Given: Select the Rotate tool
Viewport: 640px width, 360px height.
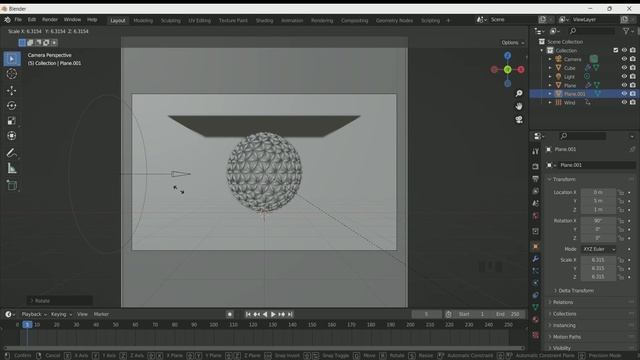Looking at the screenshot, I should [x=12, y=106].
